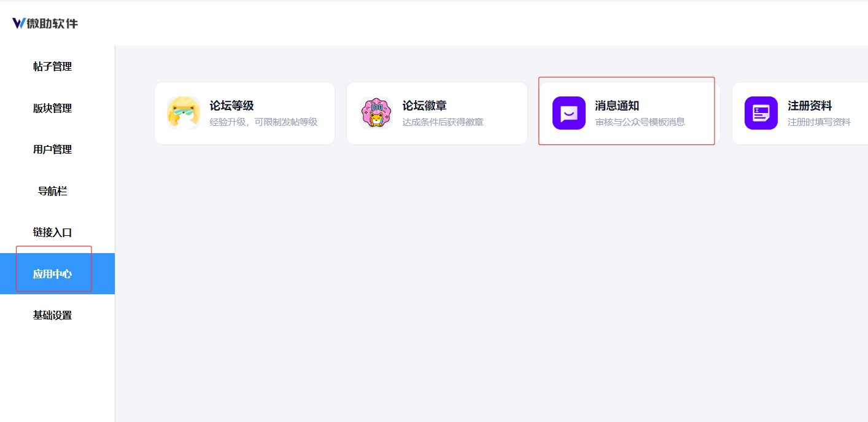Click the text 达成条件后获得徽章
The width and height of the screenshot is (868, 422).
443,122
